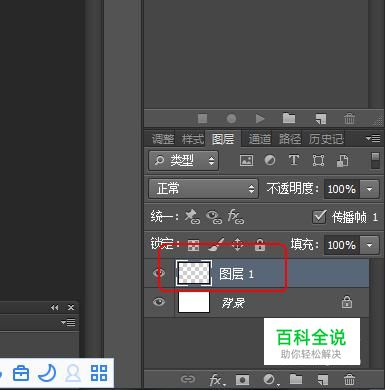The width and height of the screenshot is (385, 390).
Task: Create a new group folder icon
Action: click(x=296, y=379)
